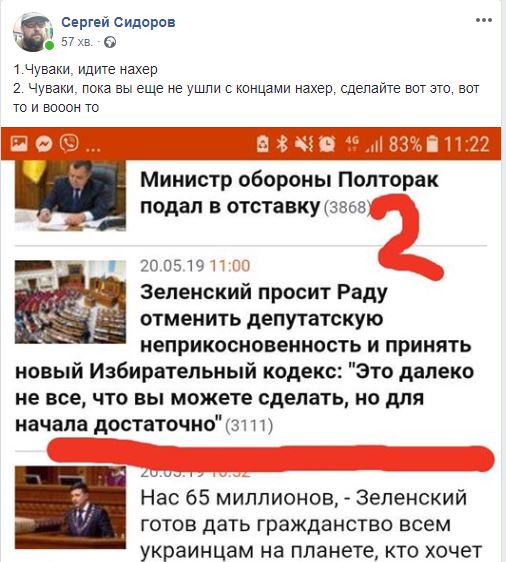Click the parliament hall thumbnail
The height and width of the screenshot is (562, 506).
pos(70,302)
